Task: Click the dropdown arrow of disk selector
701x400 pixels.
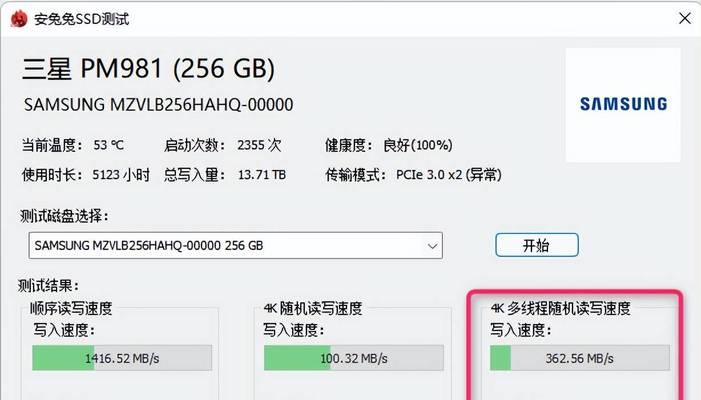Action: coord(433,245)
